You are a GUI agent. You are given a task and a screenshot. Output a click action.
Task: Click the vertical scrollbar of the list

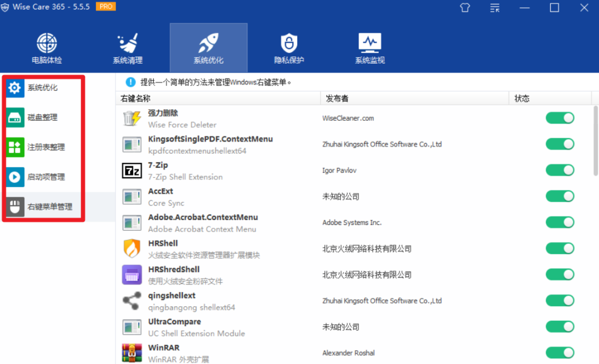[x=596, y=140]
